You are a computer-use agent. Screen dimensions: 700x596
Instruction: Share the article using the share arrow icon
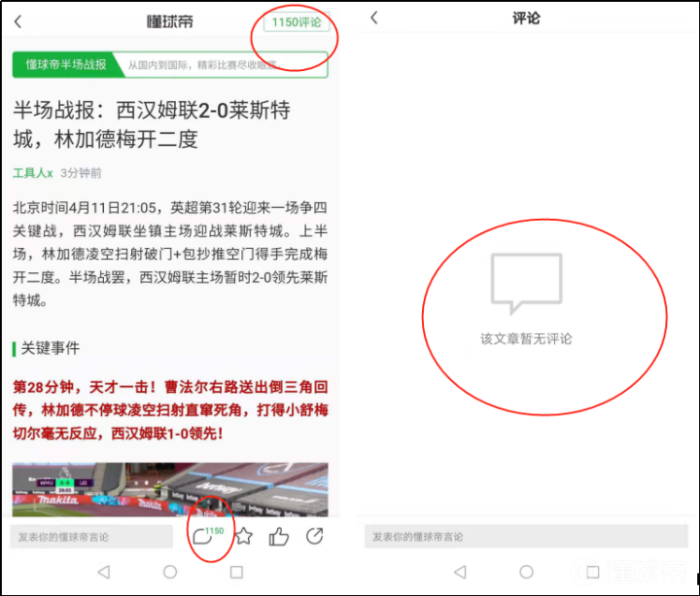click(x=315, y=536)
